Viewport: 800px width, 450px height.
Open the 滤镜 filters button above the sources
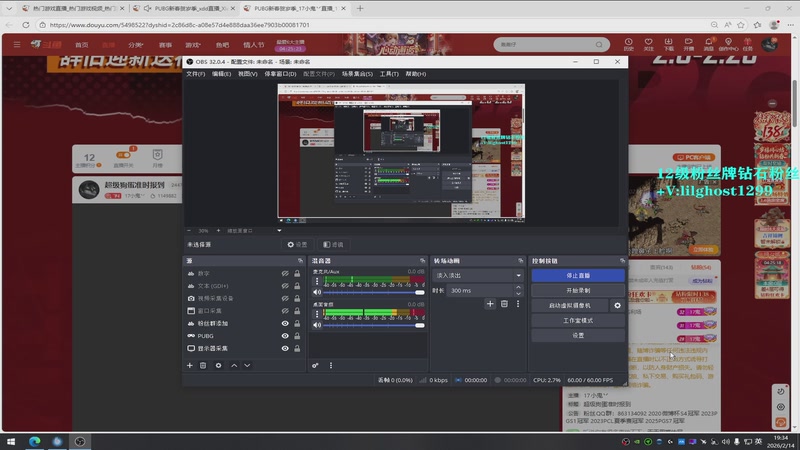(x=333, y=244)
